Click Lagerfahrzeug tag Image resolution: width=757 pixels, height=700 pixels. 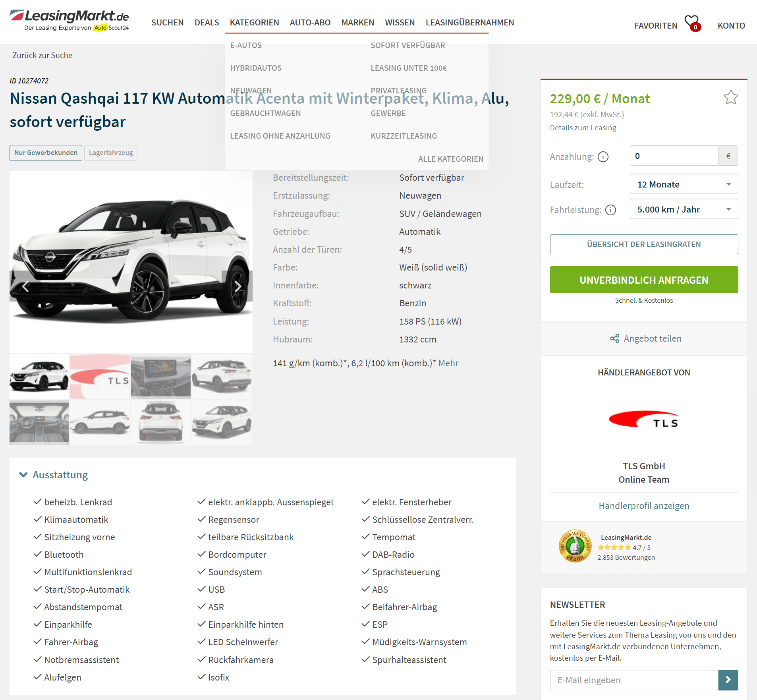click(111, 153)
